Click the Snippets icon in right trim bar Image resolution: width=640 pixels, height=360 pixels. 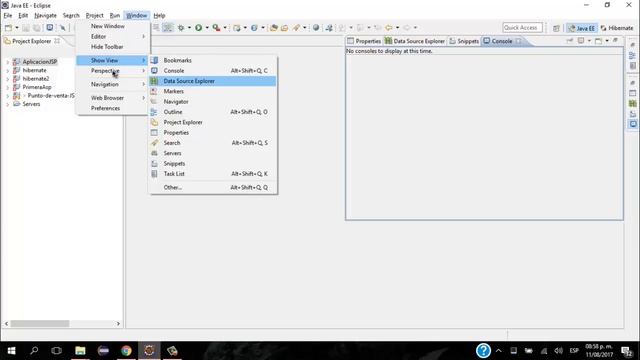click(632, 114)
